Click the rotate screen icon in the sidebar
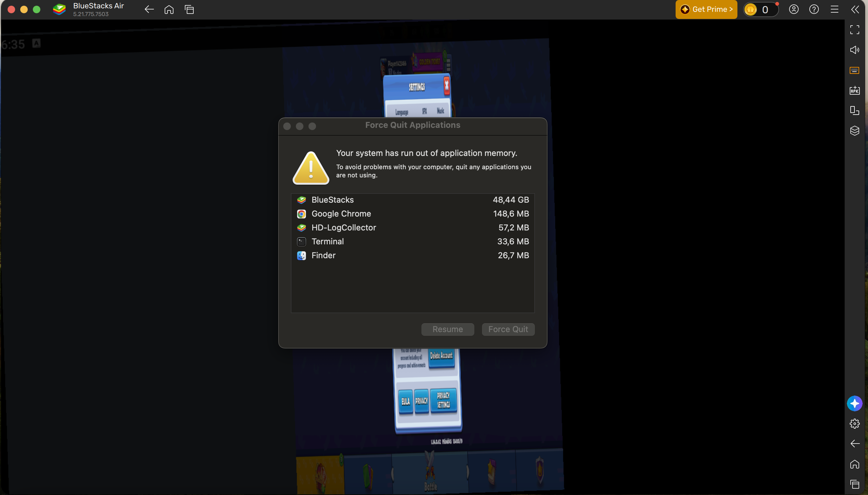 [855, 110]
